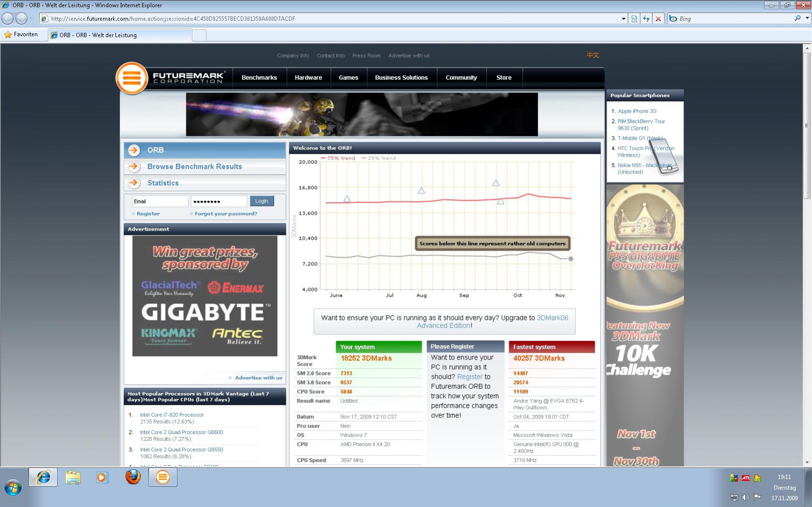Open recent pages dropdown next to forward button
The width and height of the screenshot is (812, 507).
click(x=32, y=19)
